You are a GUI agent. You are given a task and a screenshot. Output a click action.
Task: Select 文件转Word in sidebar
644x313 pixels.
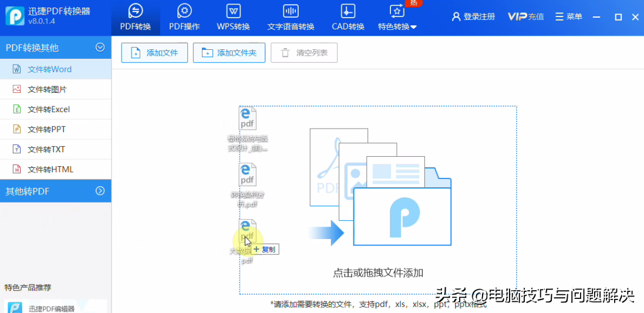click(55, 69)
